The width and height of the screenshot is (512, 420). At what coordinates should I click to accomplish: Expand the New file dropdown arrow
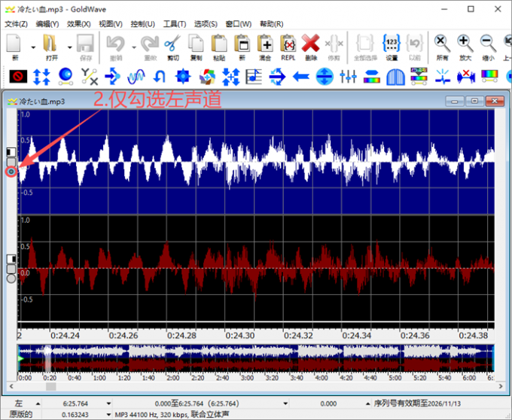pos(33,47)
